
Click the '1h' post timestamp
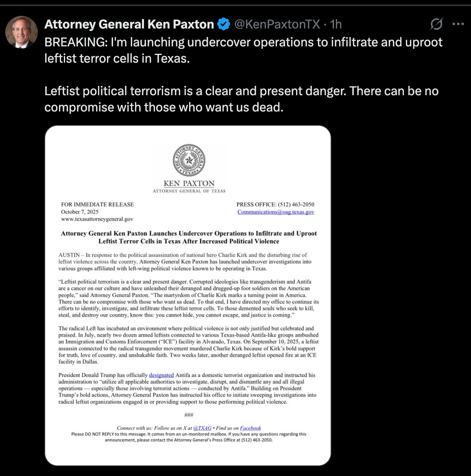(x=336, y=24)
